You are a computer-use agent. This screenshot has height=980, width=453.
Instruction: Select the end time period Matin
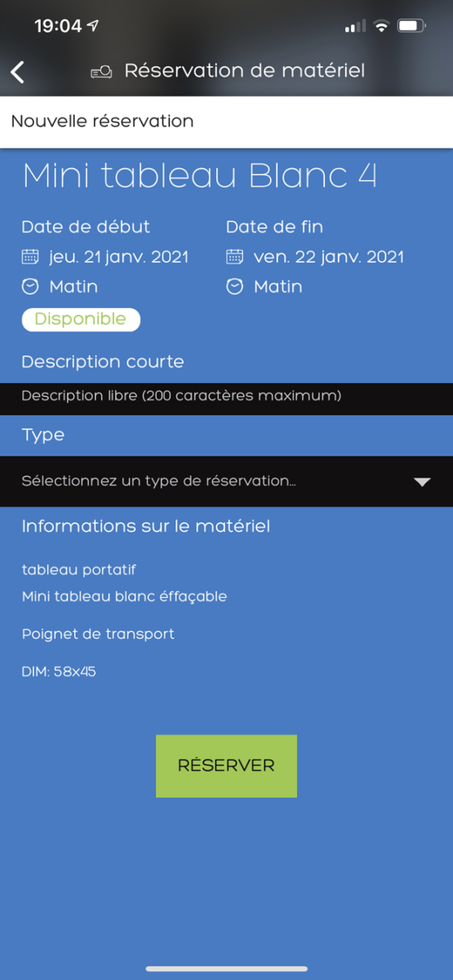[278, 287]
